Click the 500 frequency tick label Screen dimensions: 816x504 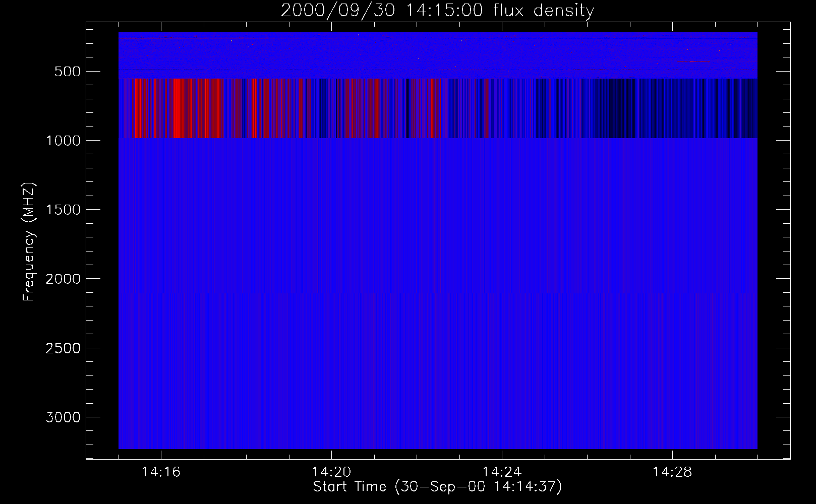coord(68,72)
